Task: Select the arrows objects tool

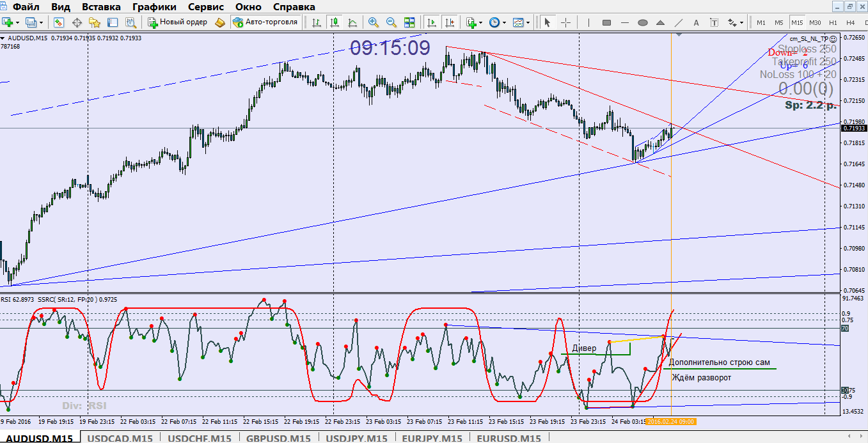Action: [x=732, y=22]
